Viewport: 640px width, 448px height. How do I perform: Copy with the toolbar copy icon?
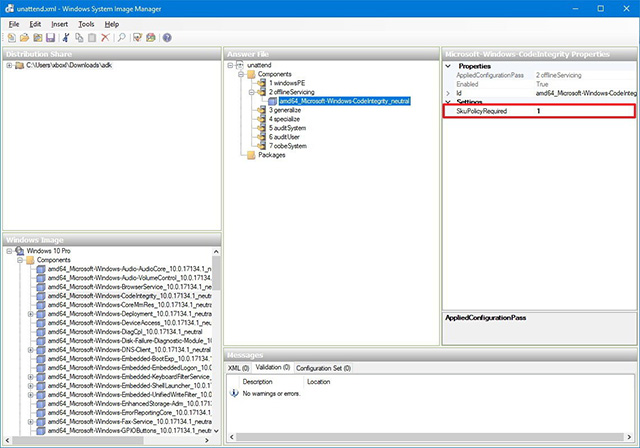coord(79,38)
